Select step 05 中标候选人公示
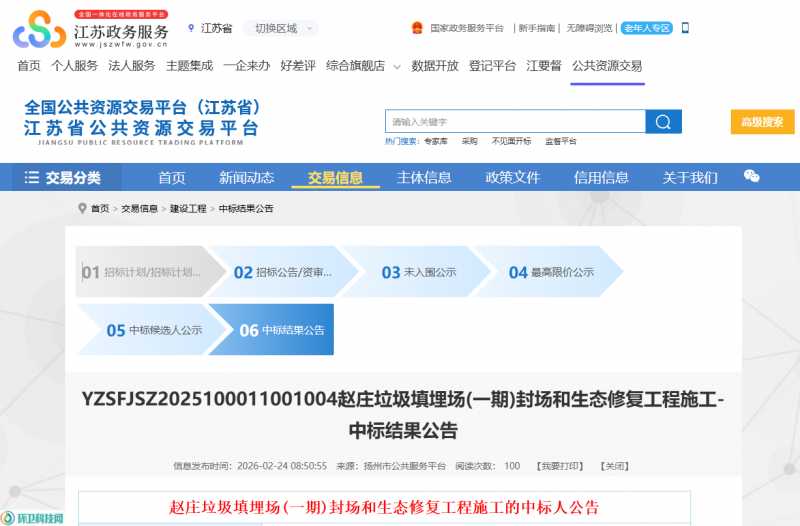This screenshot has height=526, width=800. pyautogui.click(x=154, y=330)
